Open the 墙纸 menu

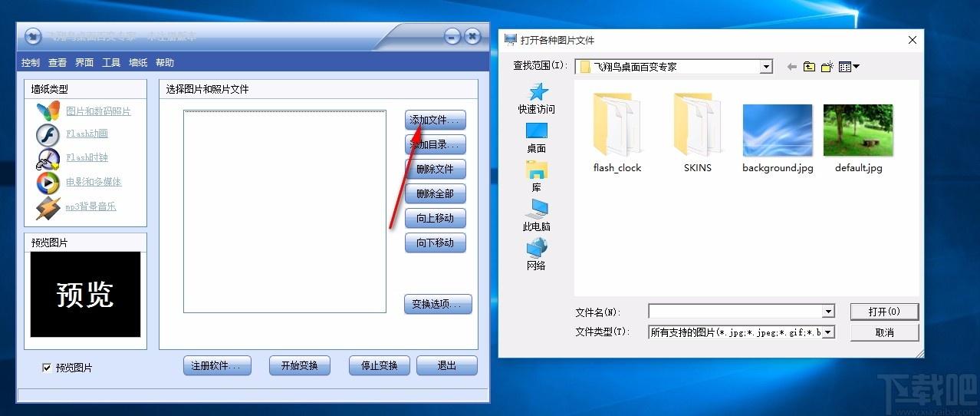[x=138, y=63]
